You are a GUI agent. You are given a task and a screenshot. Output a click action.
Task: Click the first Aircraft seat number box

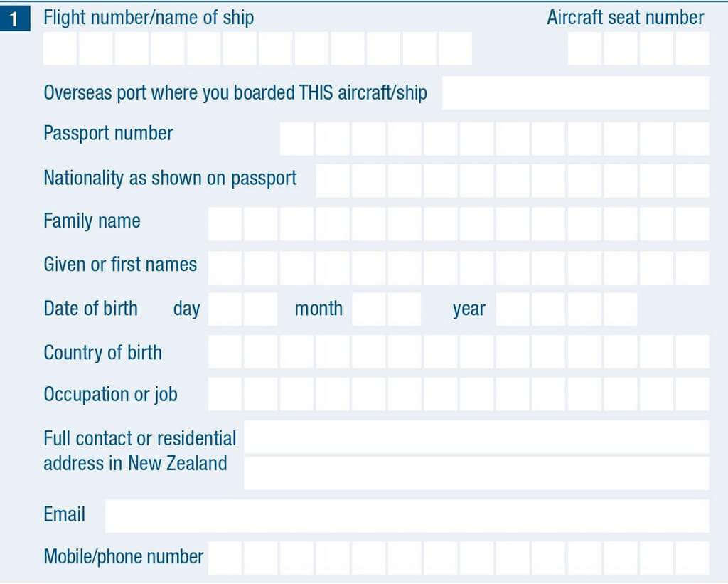click(x=584, y=48)
